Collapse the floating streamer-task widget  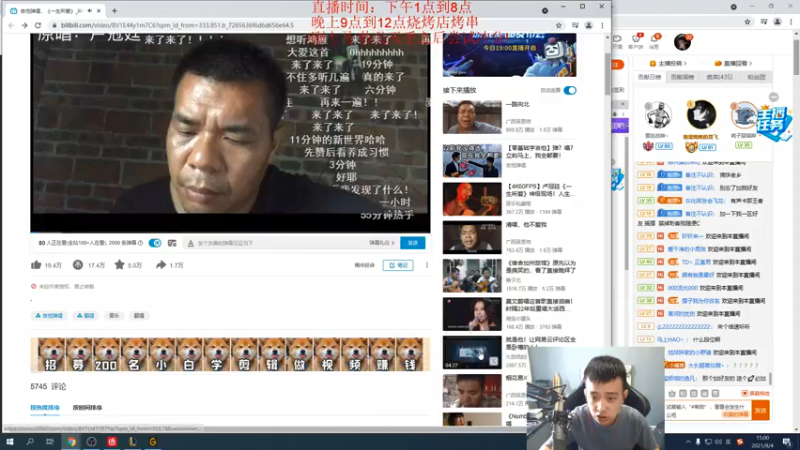pyautogui.click(x=773, y=97)
